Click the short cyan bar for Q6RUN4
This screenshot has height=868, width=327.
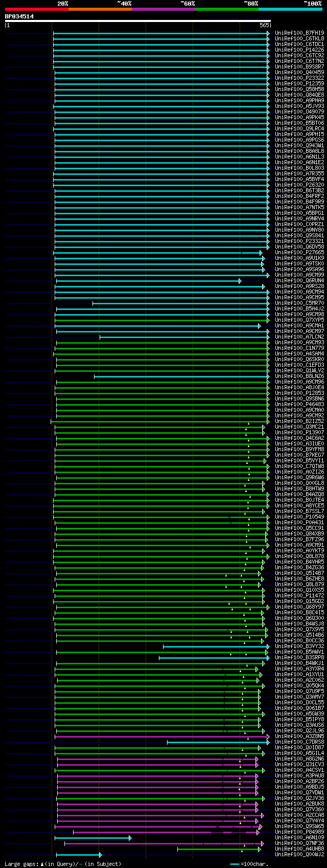pos(149,280)
